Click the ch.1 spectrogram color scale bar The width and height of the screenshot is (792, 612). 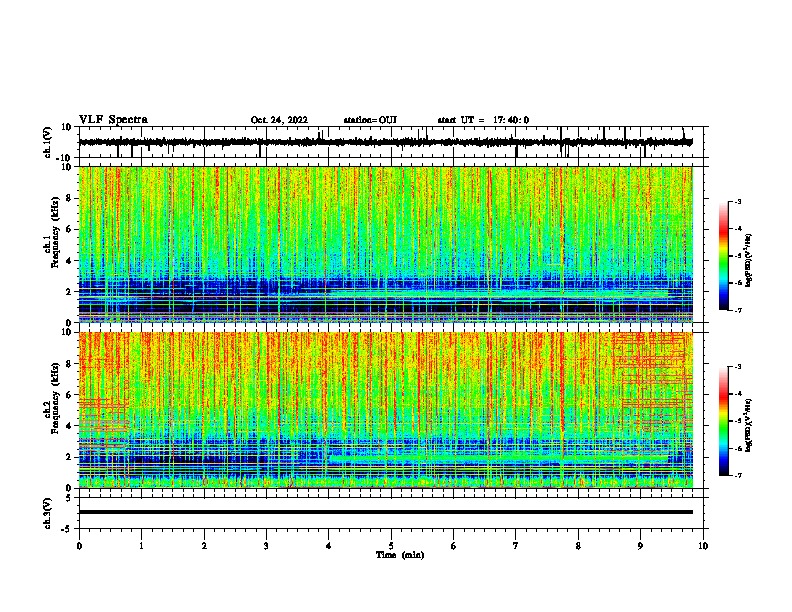point(724,256)
